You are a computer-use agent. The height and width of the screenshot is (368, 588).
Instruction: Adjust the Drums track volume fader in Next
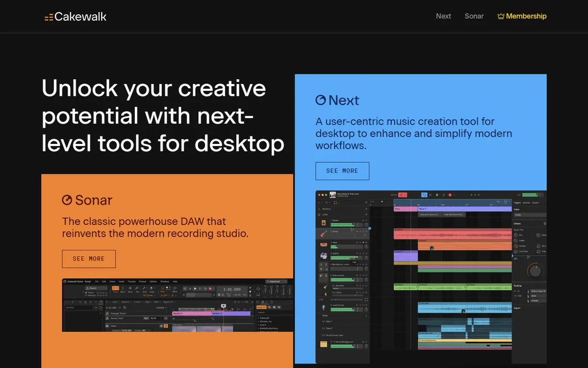(346, 258)
